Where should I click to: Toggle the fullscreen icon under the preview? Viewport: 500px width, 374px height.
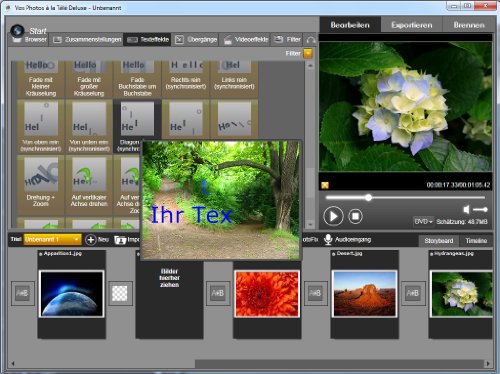point(325,185)
